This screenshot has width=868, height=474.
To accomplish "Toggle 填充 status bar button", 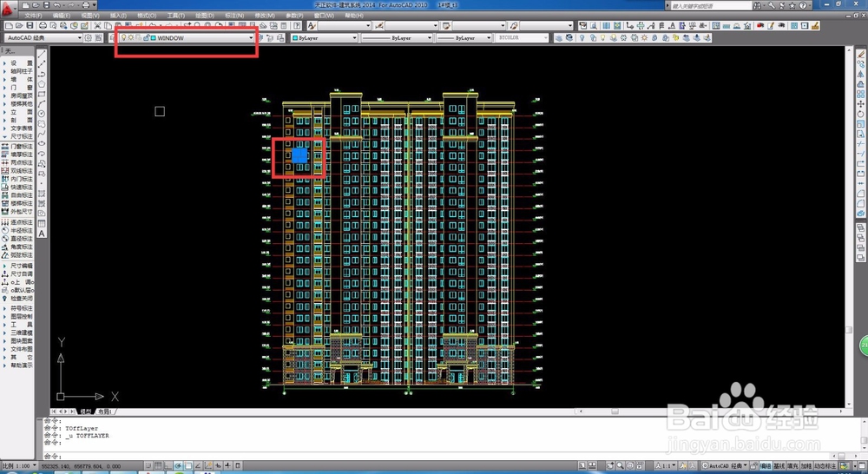I will 792,465.
